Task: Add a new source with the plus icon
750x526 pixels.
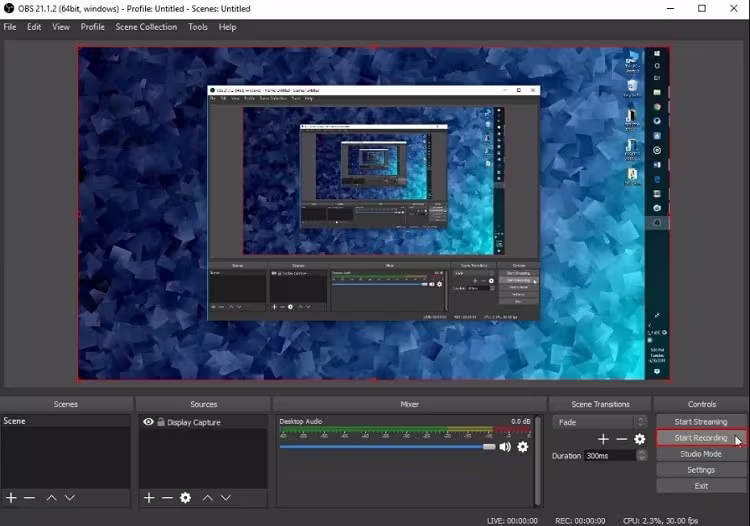Action: point(149,498)
